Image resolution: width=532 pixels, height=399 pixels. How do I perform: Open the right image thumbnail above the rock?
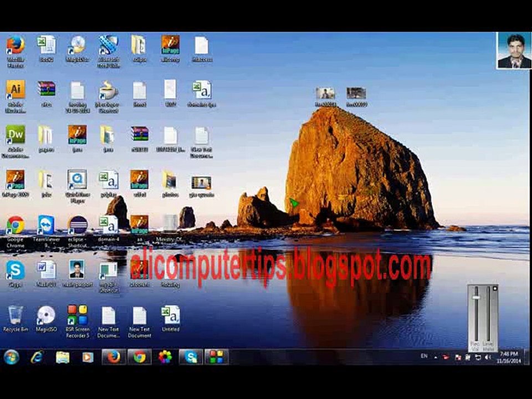click(356, 96)
